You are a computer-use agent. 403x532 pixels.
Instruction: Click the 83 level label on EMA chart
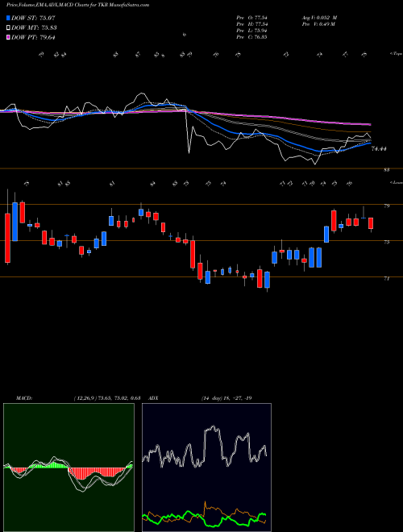coord(386,170)
